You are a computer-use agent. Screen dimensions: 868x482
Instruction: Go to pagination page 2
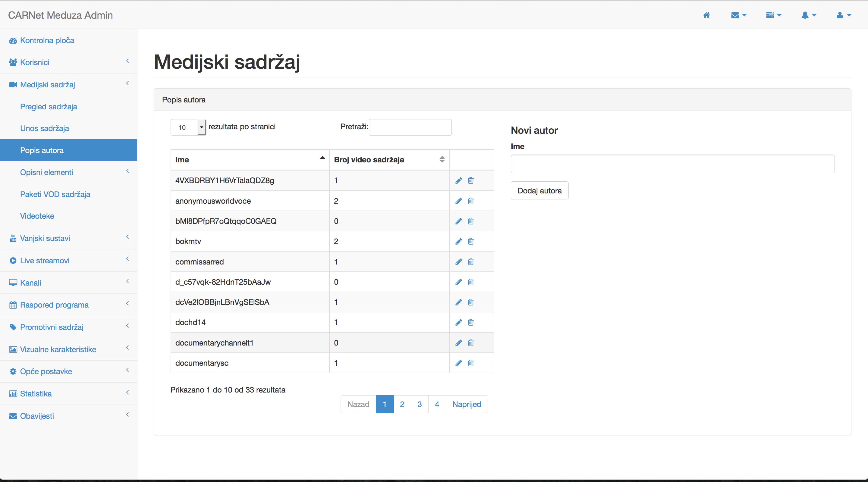(x=402, y=404)
